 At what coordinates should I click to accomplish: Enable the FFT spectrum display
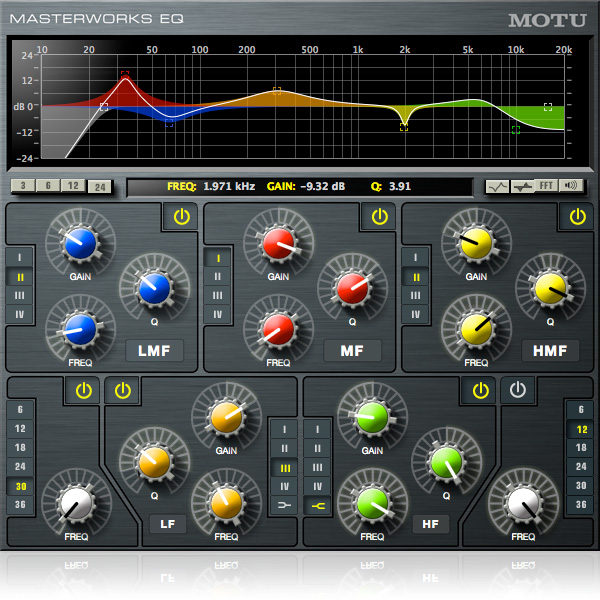pyautogui.click(x=546, y=186)
